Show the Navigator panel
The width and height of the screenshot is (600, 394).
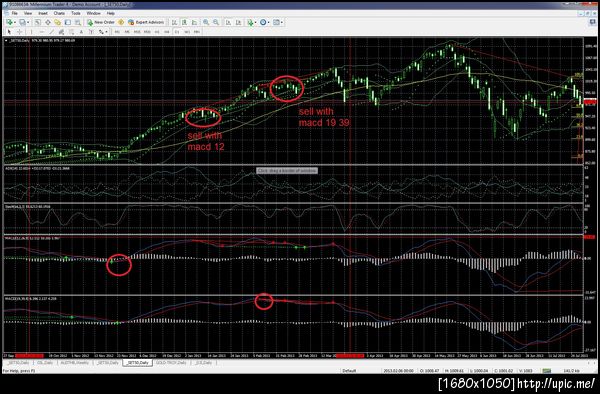click(x=57, y=22)
